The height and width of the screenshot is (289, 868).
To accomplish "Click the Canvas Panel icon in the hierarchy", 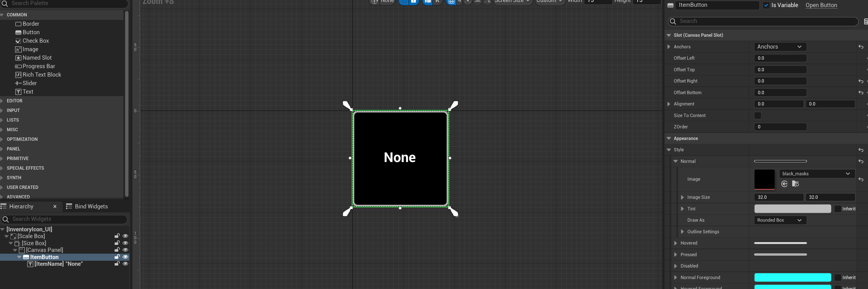I will click(22, 250).
